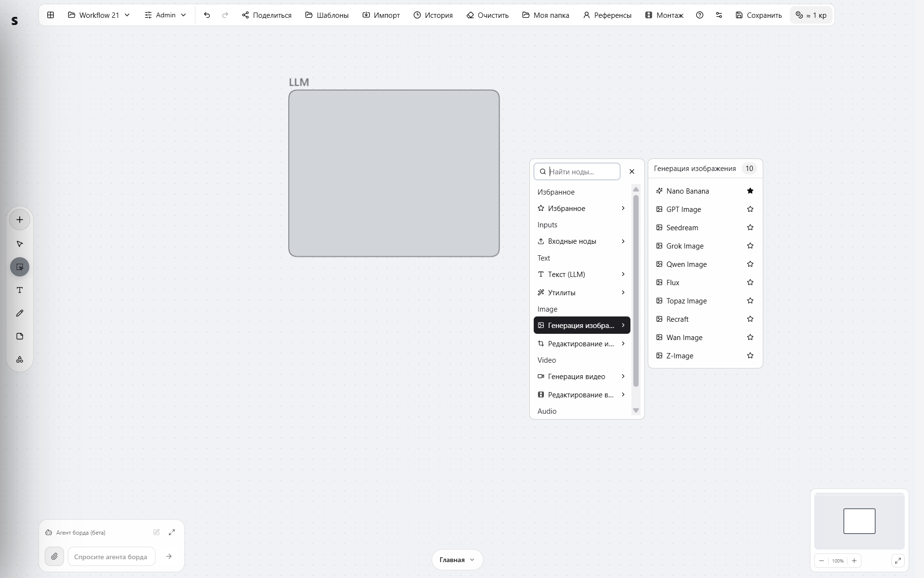The height and width of the screenshot is (578, 924).
Task: Open the shapes tool in sidebar
Action: coord(20,359)
